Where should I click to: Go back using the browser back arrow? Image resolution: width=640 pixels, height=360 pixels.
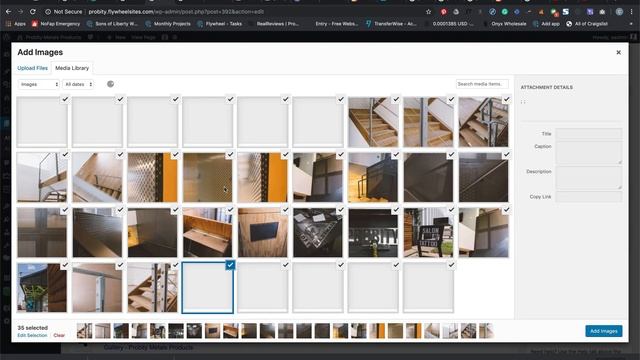[8, 12]
